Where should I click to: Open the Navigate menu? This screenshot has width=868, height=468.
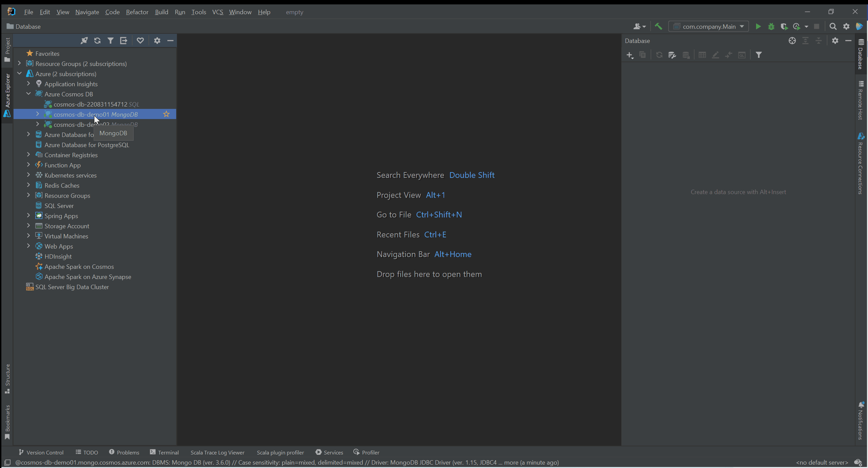point(88,11)
